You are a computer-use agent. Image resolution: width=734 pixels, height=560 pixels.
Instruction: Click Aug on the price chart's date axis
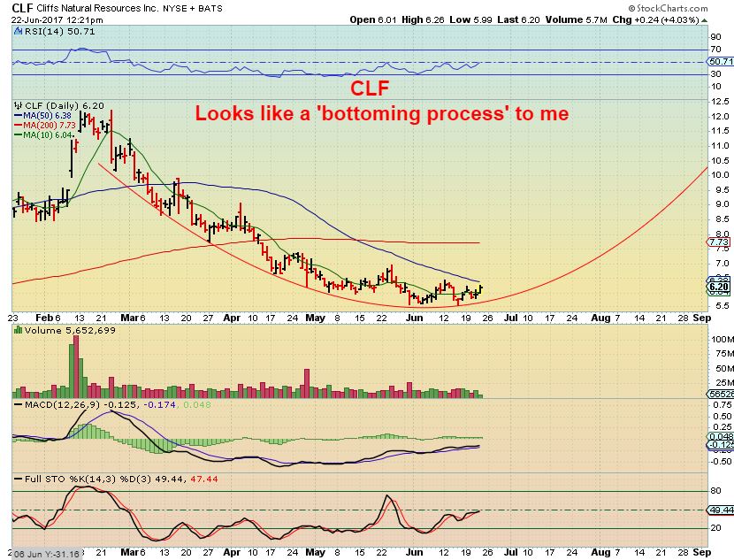[x=600, y=318]
